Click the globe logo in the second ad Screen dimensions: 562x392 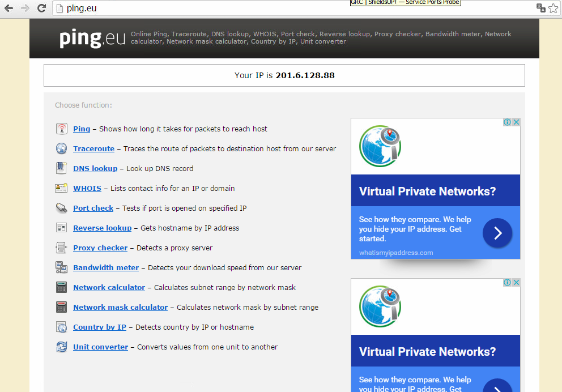tap(380, 306)
